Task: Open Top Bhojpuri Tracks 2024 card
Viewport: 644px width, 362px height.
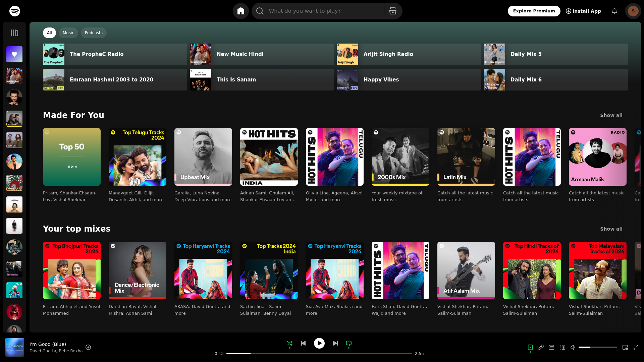Action: (x=72, y=270)
